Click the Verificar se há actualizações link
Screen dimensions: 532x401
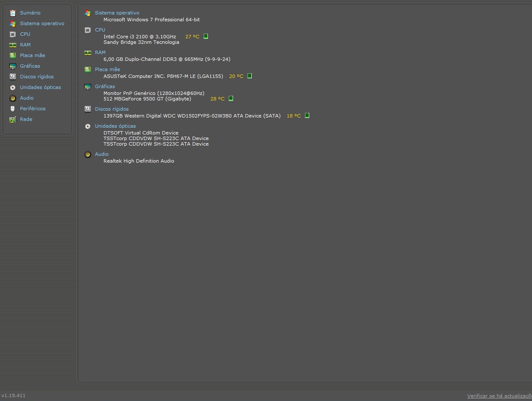pyautogui.click(x=499, y=396)
